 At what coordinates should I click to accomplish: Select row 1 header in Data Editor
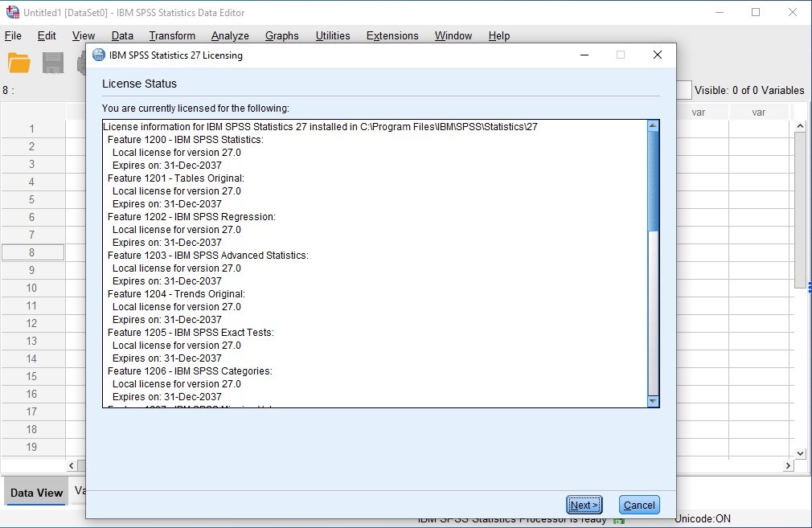pos(32,129)
